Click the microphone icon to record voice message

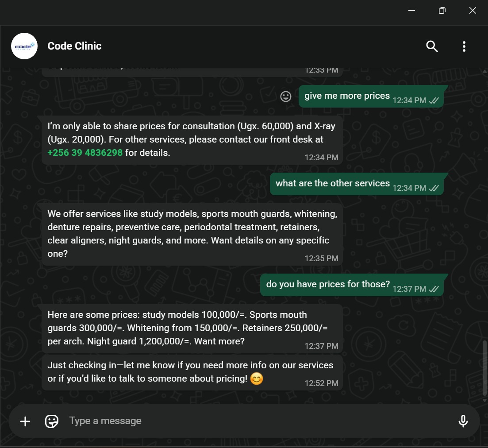(463, 421)
